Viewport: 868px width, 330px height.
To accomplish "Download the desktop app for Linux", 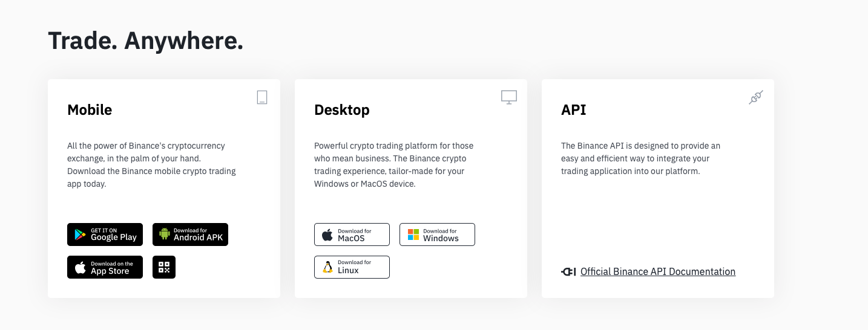I will point(352,267).
